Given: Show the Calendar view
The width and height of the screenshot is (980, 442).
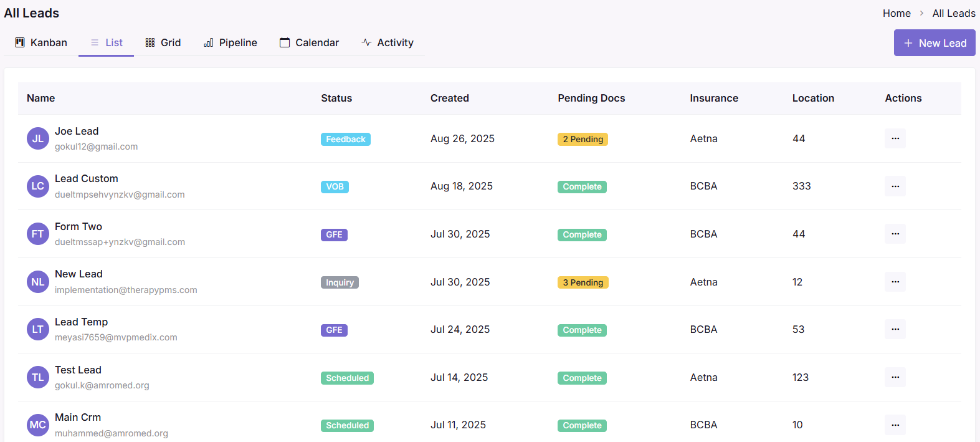Looking at the screenshot, I should tap(310, 43).
